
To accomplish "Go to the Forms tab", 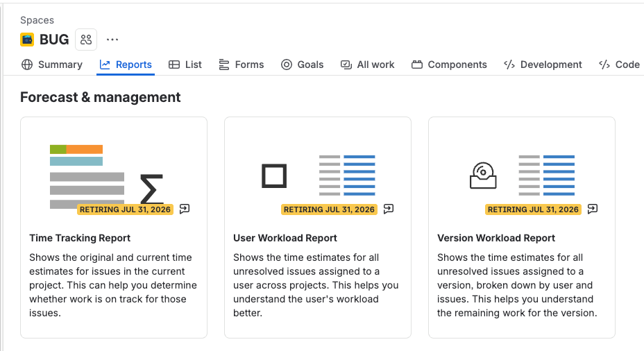I will pos(241,65).
